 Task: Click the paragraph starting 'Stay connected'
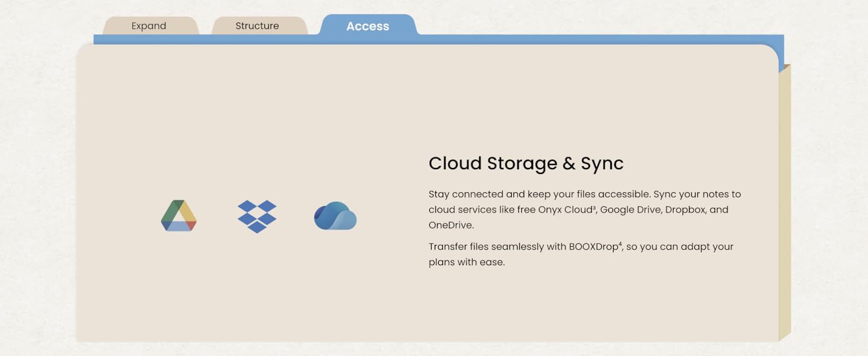coord(585,209)
